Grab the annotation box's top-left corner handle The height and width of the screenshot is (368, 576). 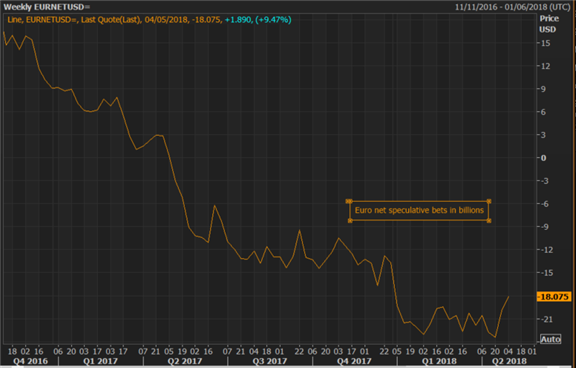click(x=349, y=201)
